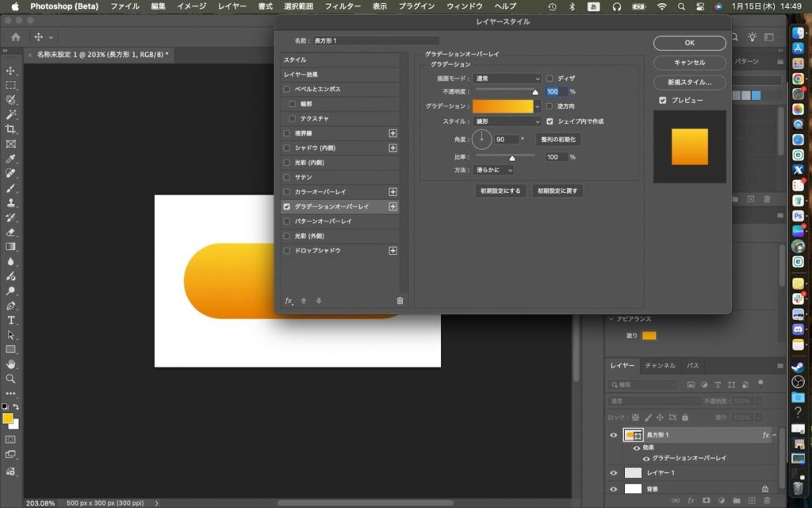Switch to the チャンネル tab
The height and width of the screenshot is (508, 812).
click(660, 366)
